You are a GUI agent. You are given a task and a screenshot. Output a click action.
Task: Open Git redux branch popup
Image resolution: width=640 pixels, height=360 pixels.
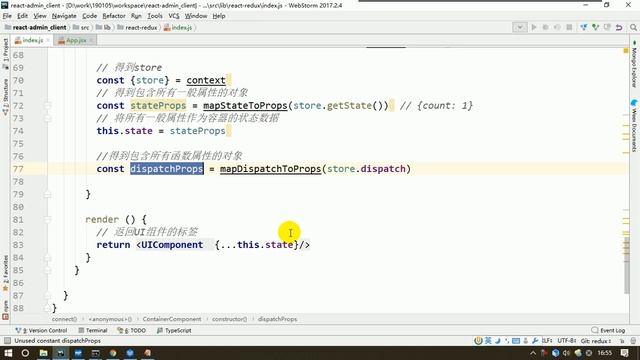[596, 340]
